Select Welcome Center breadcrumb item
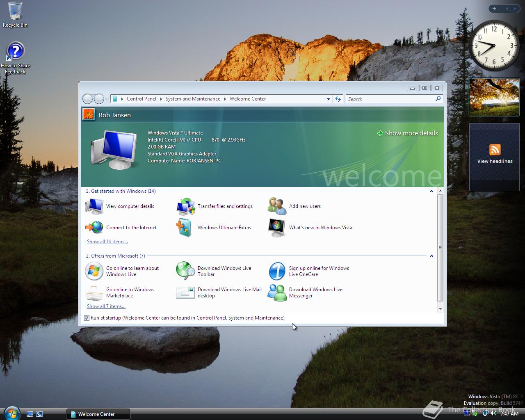The width and height of the screenshot is (525, 420). click(x=248, y=99)
